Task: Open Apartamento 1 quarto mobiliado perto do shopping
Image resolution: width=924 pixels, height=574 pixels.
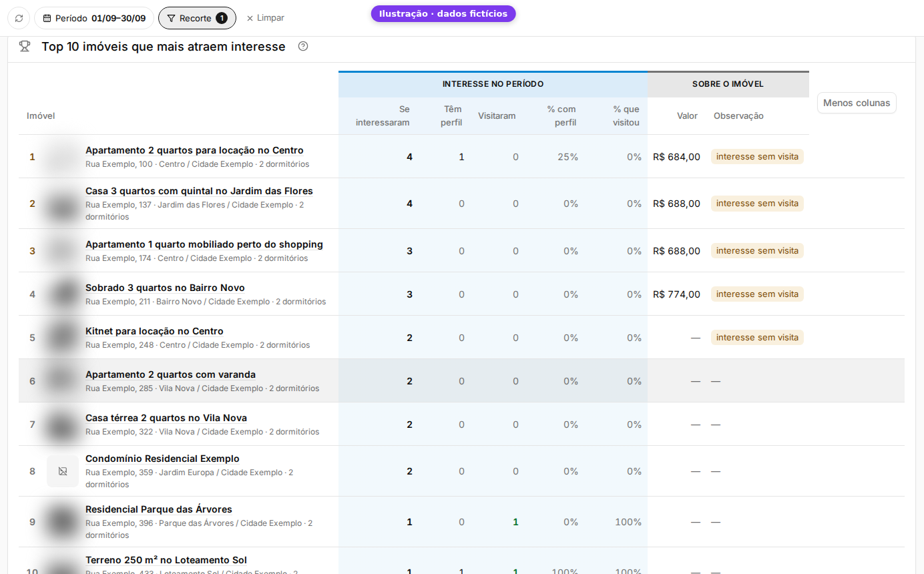Action: click(204, 244)
